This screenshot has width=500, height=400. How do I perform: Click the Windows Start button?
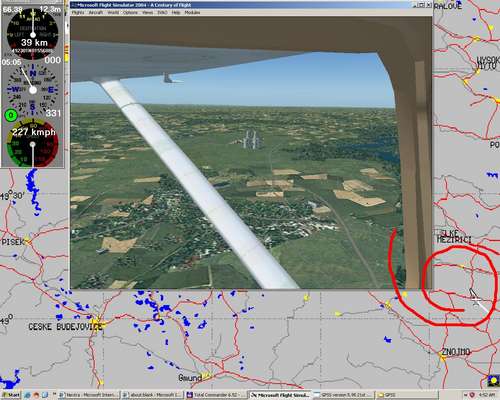pos(10,395)
